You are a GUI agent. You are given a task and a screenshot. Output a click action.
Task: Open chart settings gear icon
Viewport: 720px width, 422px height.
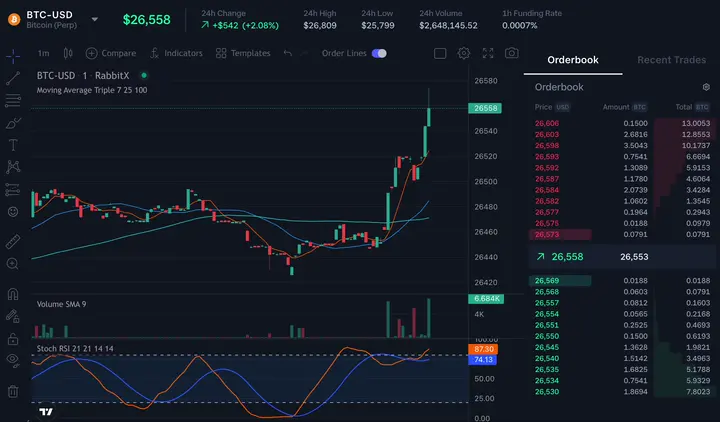click(x=464, y=53)
